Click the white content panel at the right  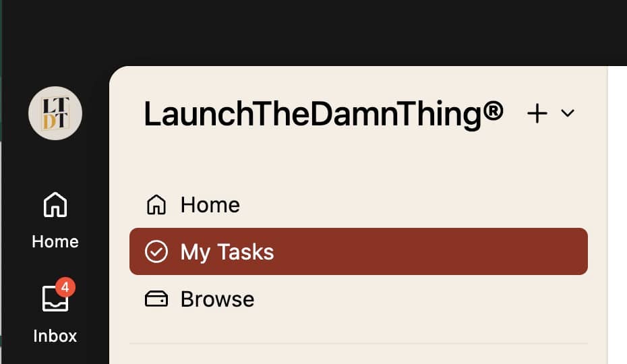[x=617, y=216]
